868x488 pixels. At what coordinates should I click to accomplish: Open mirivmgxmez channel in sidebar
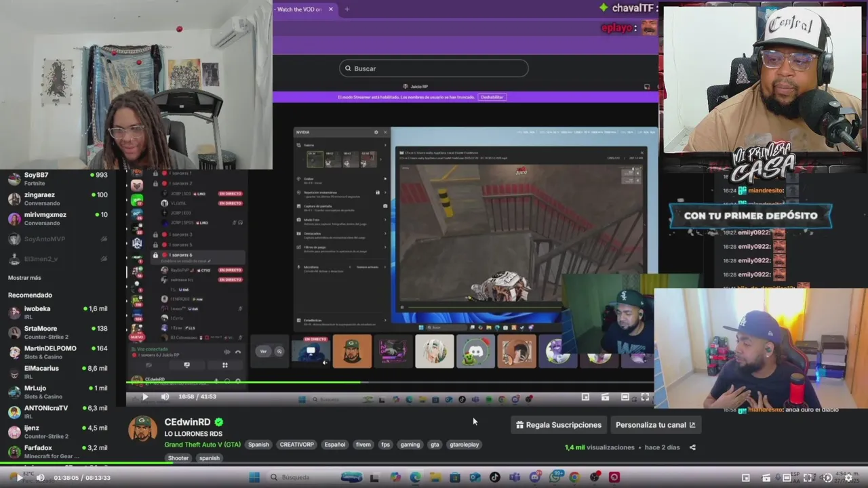[x=58, y=218]
